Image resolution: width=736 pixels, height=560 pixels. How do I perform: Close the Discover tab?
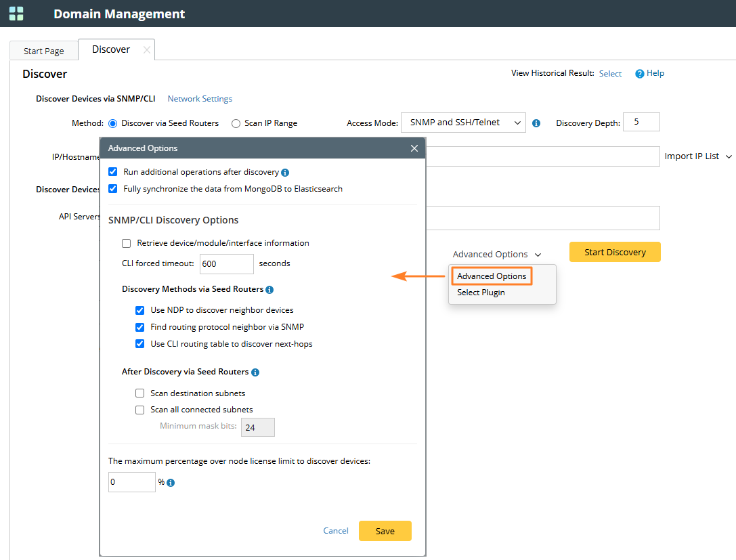point(147,50)
